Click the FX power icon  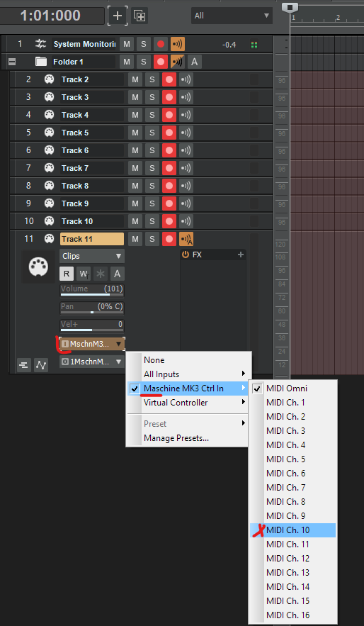click(186, 255)
